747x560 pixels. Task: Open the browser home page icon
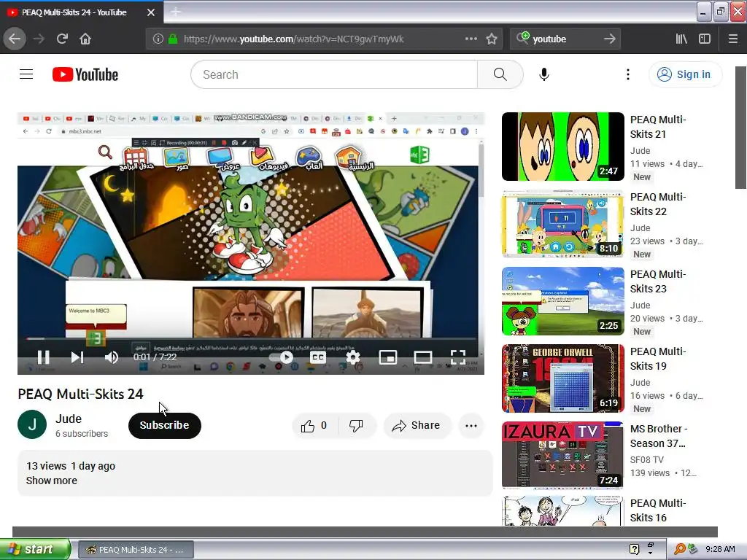pos(85,39)
